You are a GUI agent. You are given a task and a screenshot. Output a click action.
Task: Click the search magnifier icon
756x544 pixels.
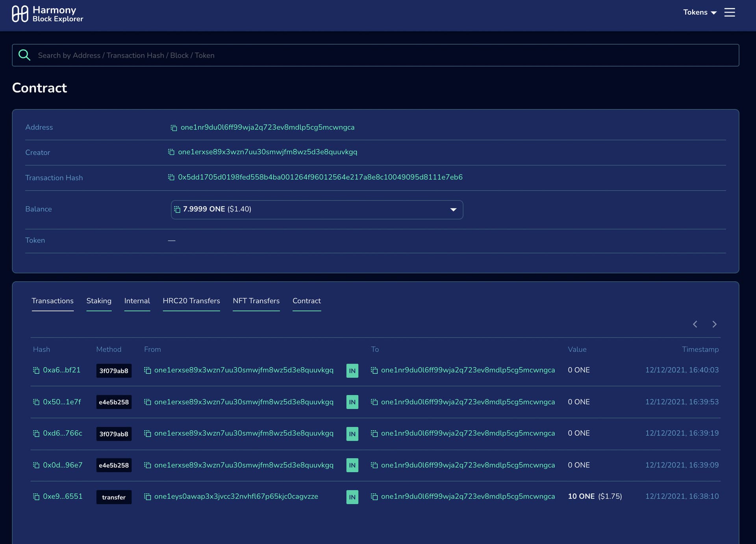[24, 55]
